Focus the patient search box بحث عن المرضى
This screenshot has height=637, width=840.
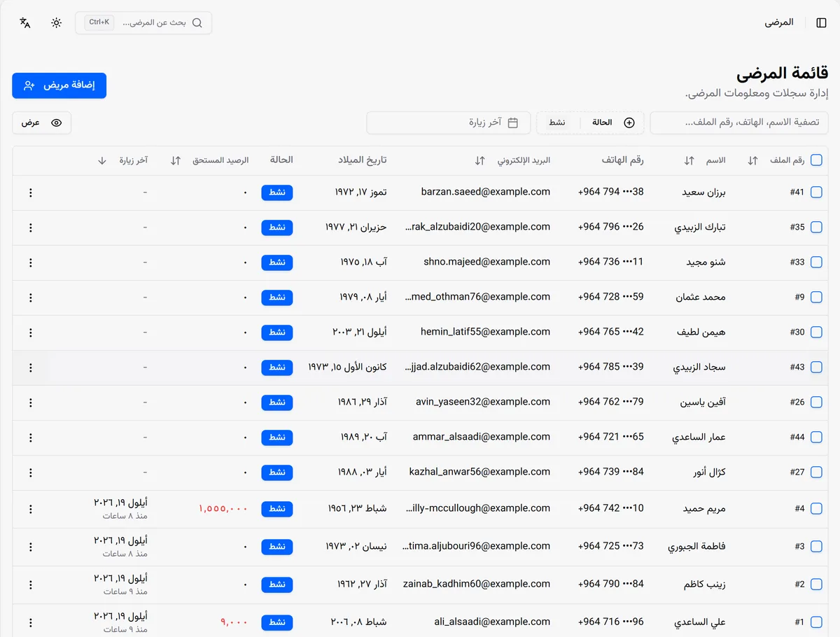point(143,22)
